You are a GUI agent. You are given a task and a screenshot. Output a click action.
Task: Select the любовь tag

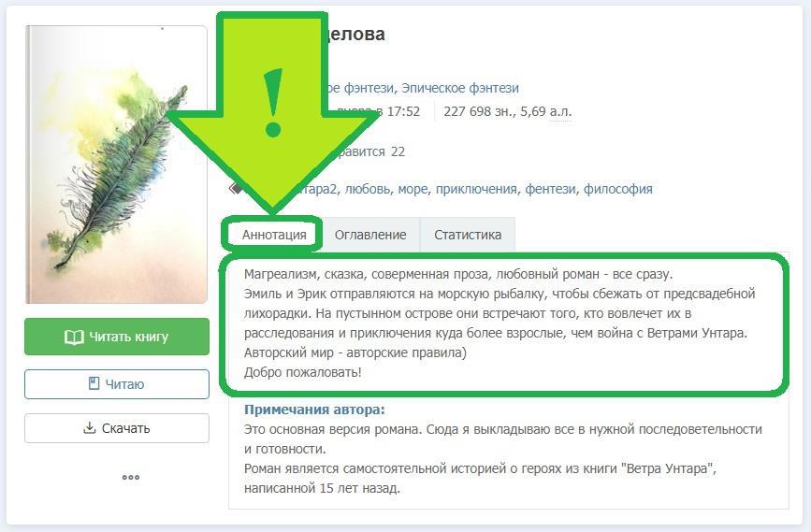pos(368,189)
